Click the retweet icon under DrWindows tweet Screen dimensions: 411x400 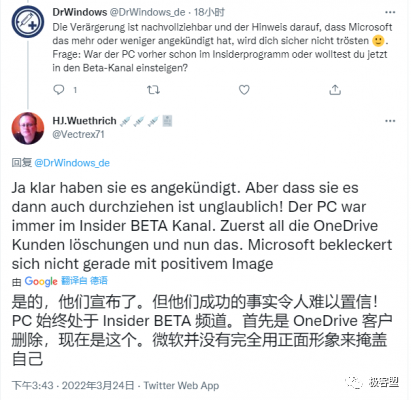point(153,90)
